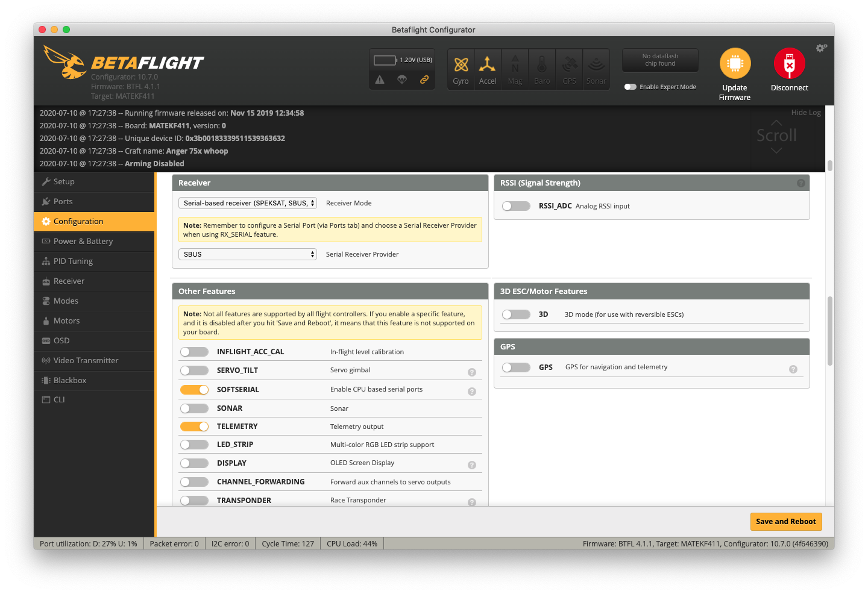
Task: Click the Disconnect USB icon
Action: pyautogui.click(x=789, y=63)
